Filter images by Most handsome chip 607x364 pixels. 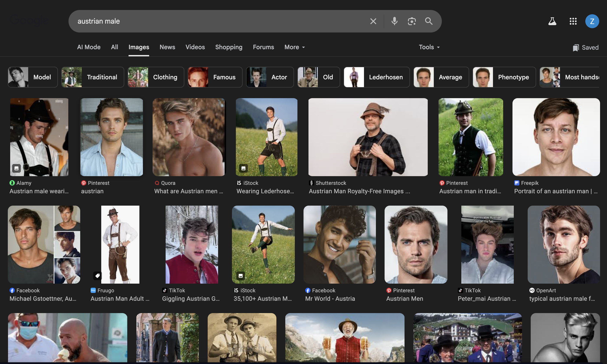pos(569,77)
